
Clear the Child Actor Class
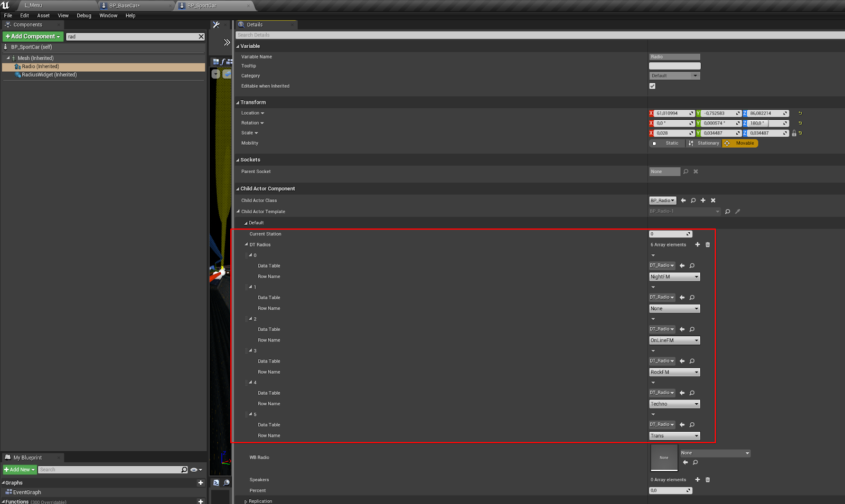coord(713,201)
